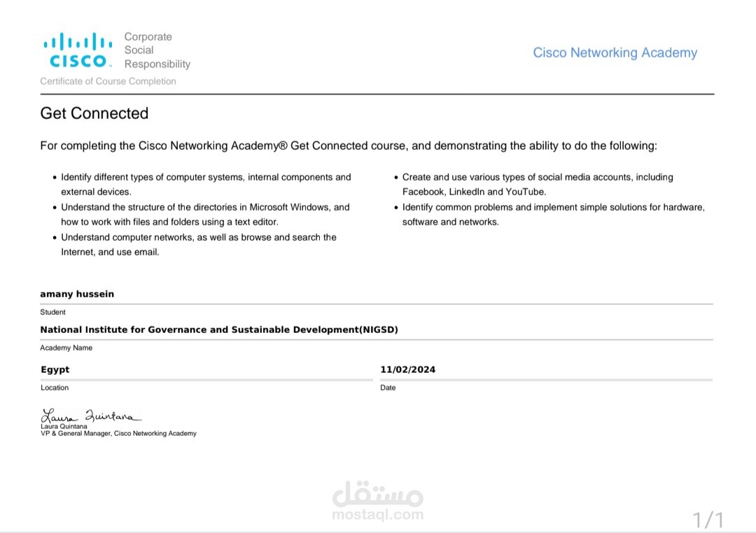Viewport: 756px width, 533px height.
Task: Click the Cisco logo
Action: (x=78, y=50)
